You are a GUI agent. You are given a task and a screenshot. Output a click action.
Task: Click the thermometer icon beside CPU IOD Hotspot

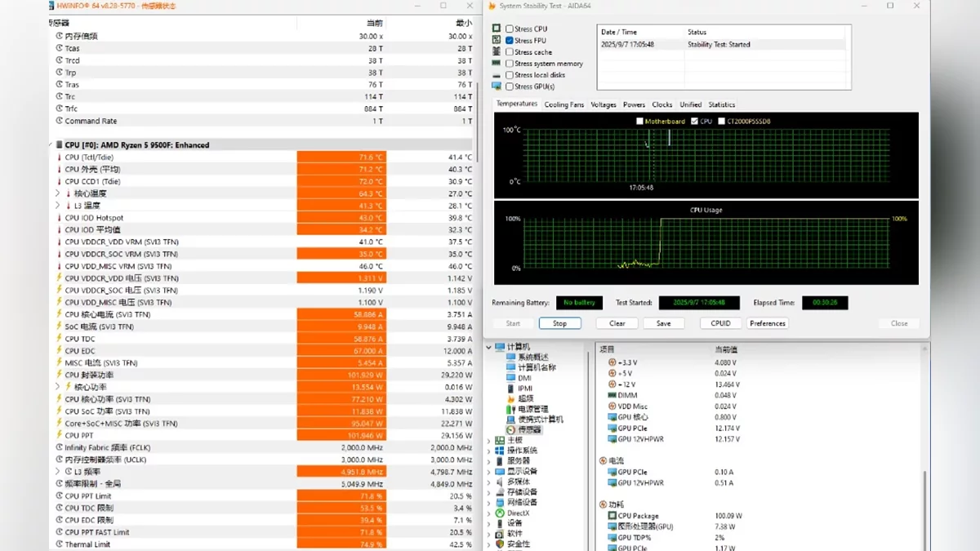pos(59,218)
